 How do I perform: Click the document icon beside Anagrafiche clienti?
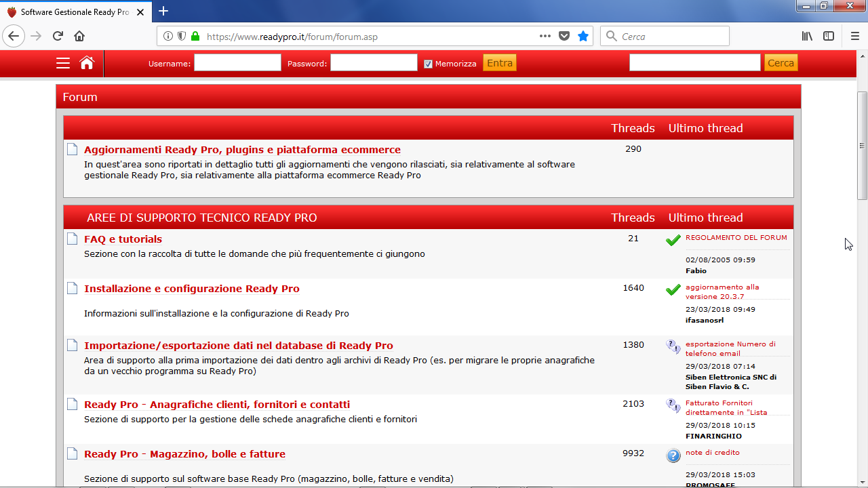point(73,404)
